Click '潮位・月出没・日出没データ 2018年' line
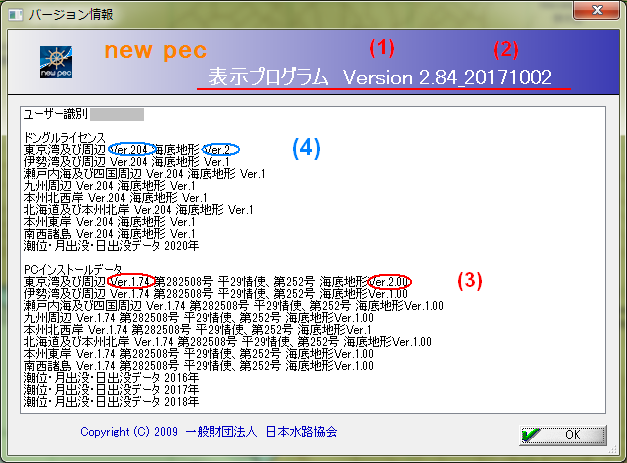Viewport: 627px width, 463px height. tap(111, 402)
